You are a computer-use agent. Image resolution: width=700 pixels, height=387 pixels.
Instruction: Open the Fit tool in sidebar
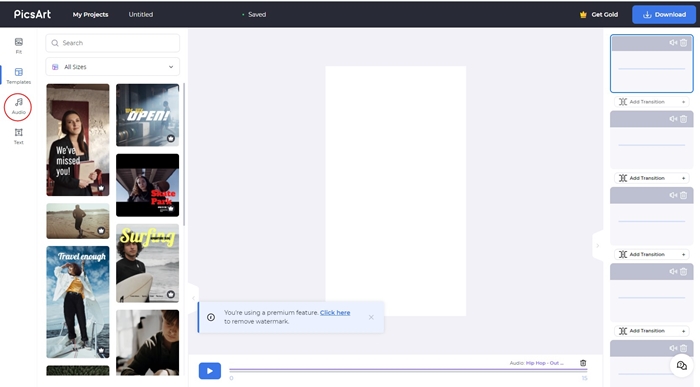18,46
